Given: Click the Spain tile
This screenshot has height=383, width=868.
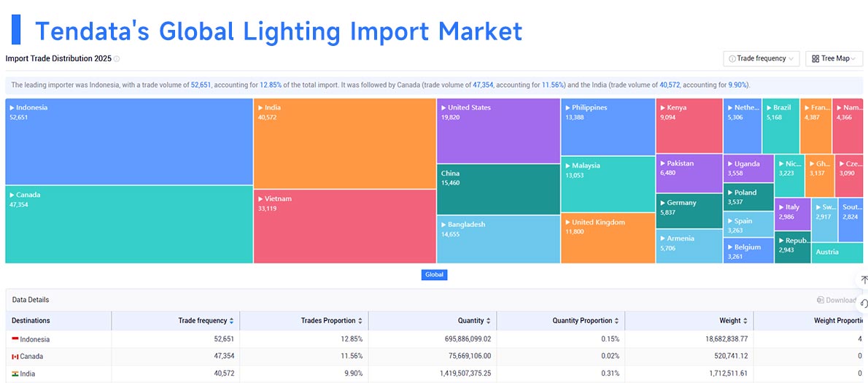Looking at the screenshot, I should (x=748, y=224).
